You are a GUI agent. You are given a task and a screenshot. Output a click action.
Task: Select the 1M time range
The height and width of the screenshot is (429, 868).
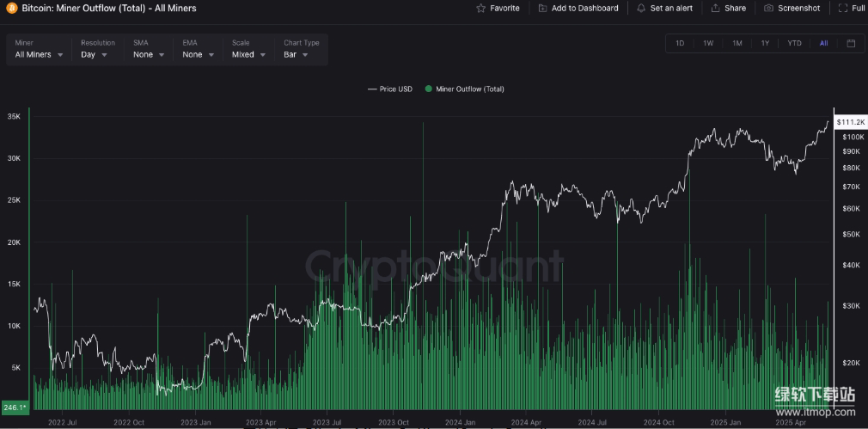(737, 43)
